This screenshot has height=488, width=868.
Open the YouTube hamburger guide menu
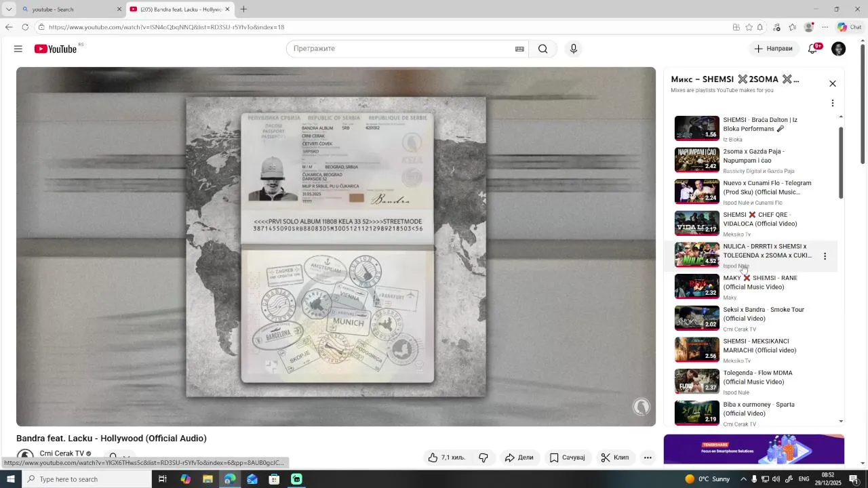point(18,49)
